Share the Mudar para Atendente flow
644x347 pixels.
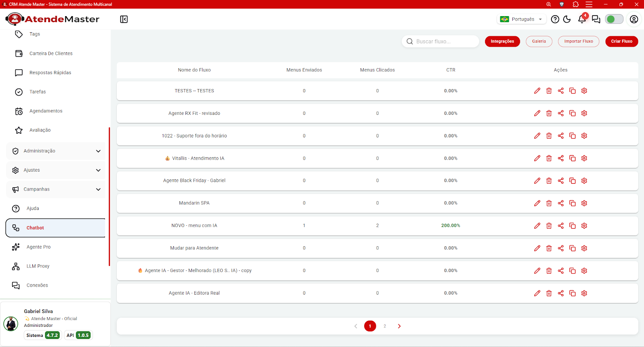click(561, 248)
